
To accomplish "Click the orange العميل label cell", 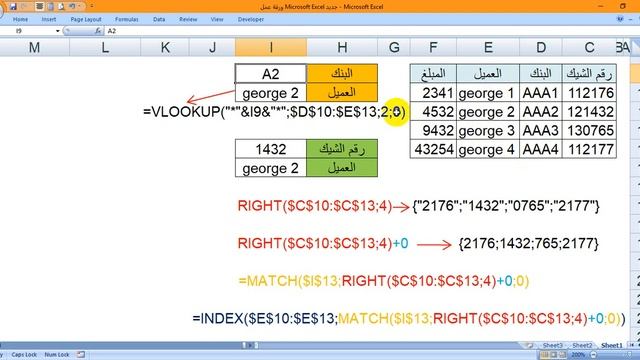I will 342,93.
